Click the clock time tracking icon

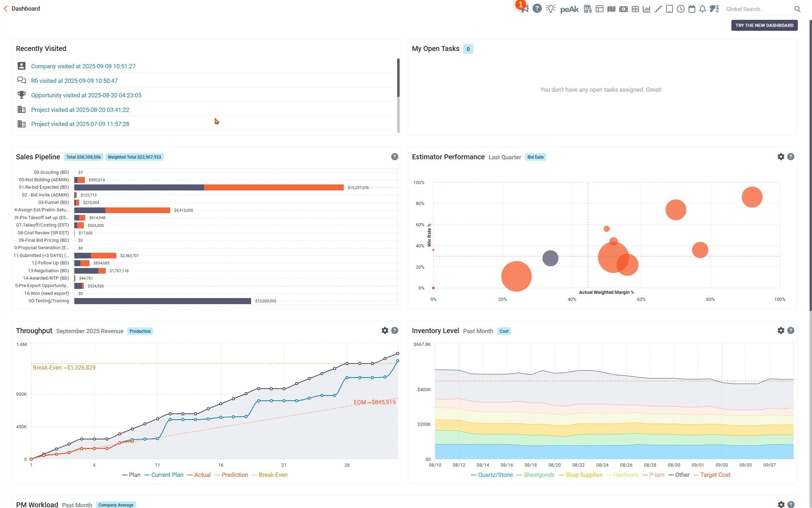(680, 9)
